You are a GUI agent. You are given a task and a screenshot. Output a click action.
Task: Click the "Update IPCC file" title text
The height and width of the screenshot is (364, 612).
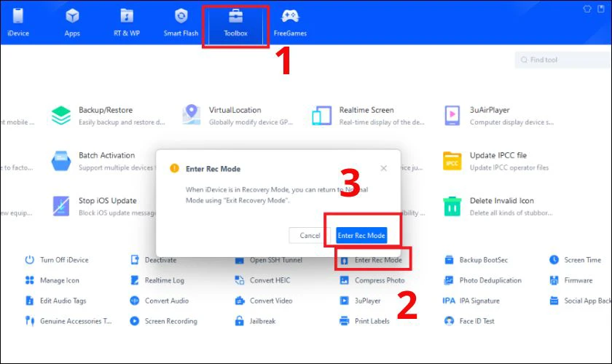(498, 155)
